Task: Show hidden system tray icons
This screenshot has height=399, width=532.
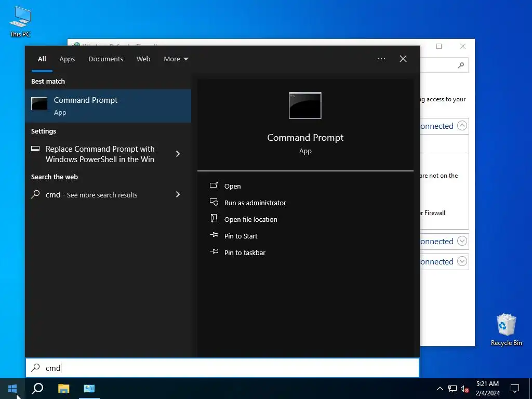Action: (440, 389)
